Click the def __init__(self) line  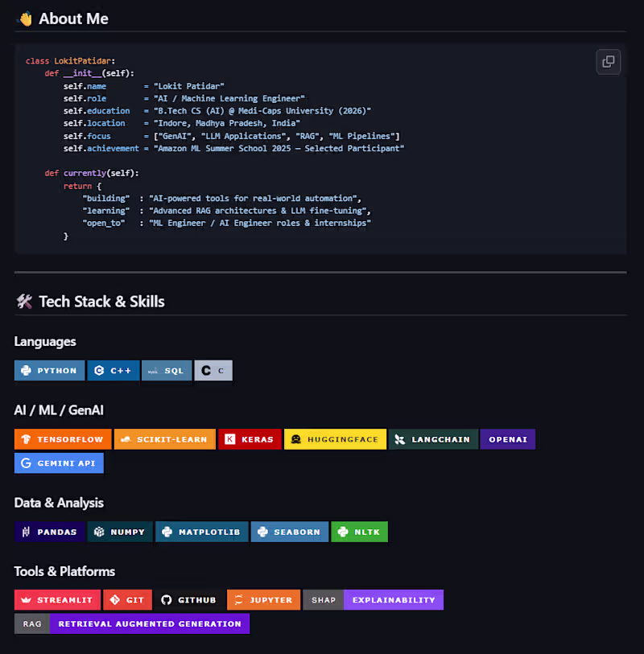click(89, 73)
